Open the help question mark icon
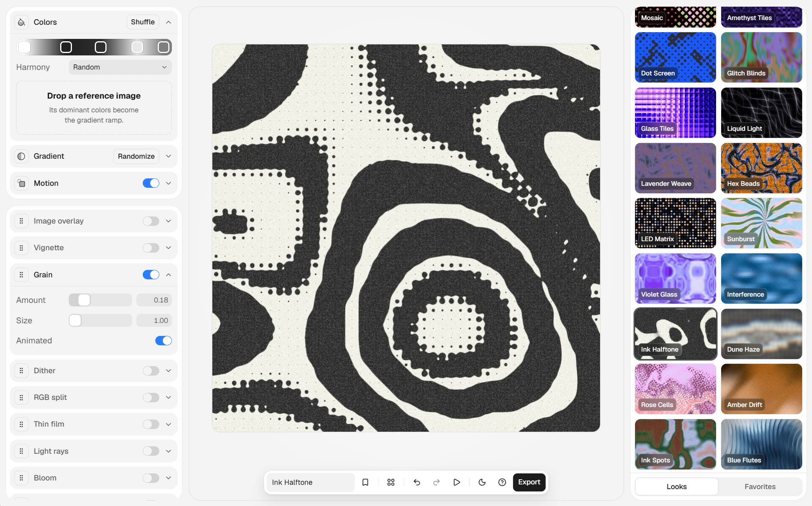This screenshot has width=812, height=506. tap(502, 482)
